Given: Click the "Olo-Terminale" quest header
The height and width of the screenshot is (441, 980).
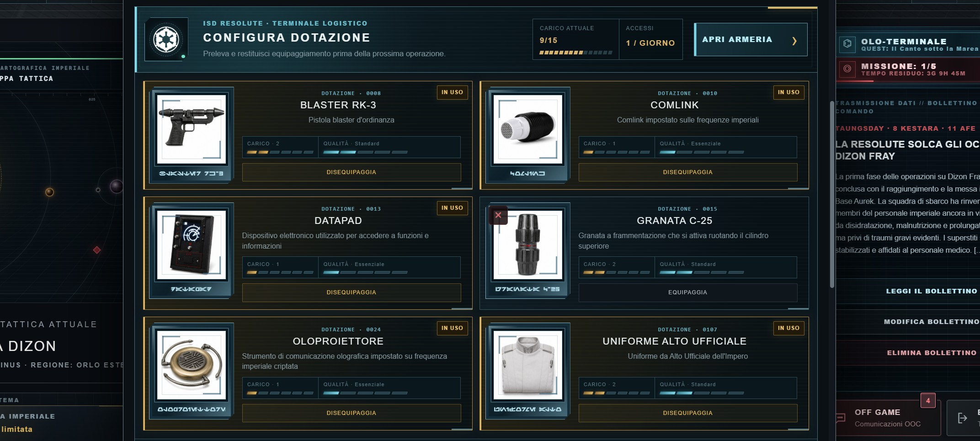Looking at the screenshot, I should pos(904,41).
